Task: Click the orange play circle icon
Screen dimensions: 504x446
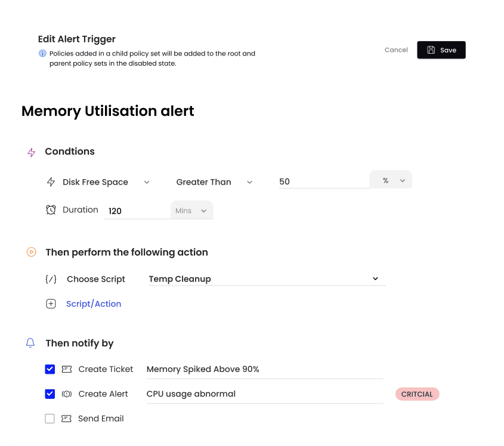Action: pyautogui.click(x=31, y=252)
